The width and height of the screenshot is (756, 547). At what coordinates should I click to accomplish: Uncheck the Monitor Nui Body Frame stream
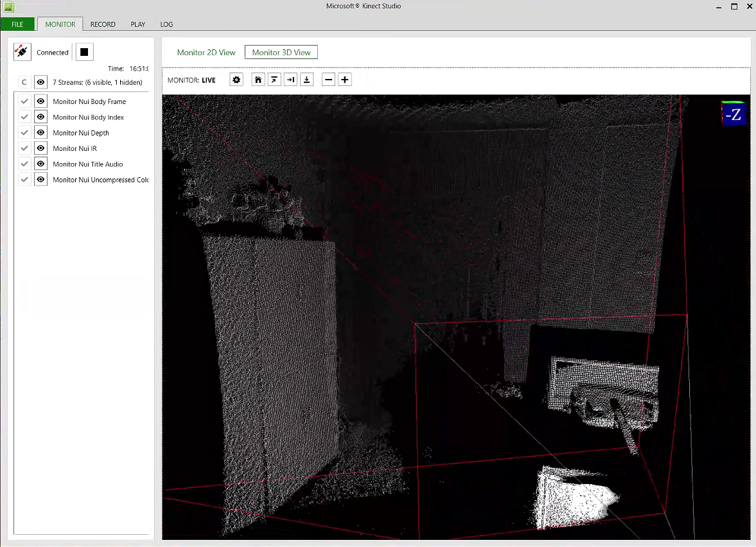[x=24, y=101]
